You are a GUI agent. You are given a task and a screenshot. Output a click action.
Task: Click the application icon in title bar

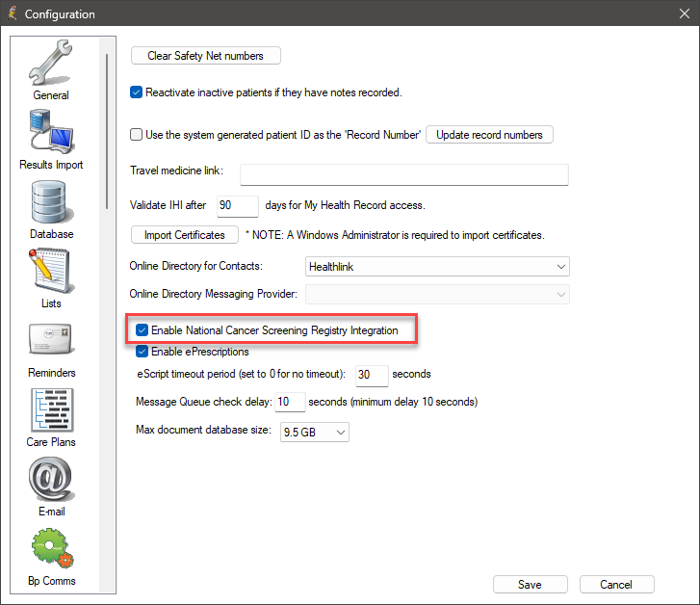pos(13,13)
